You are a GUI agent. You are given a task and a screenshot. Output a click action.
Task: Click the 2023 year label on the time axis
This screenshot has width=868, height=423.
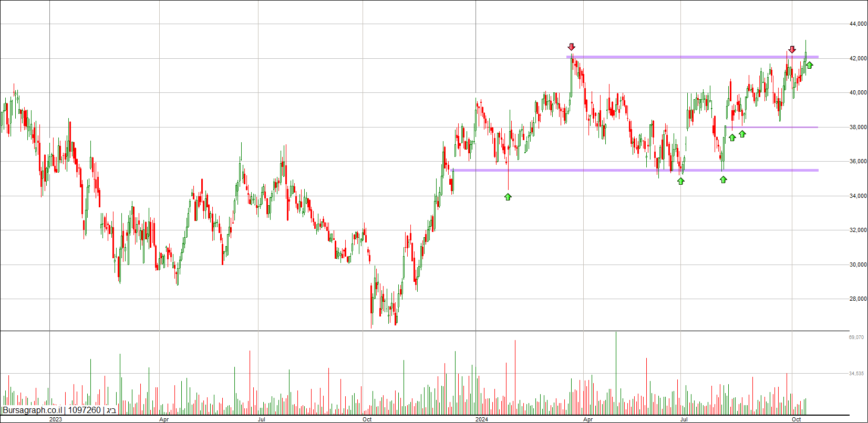pos(56,419)
